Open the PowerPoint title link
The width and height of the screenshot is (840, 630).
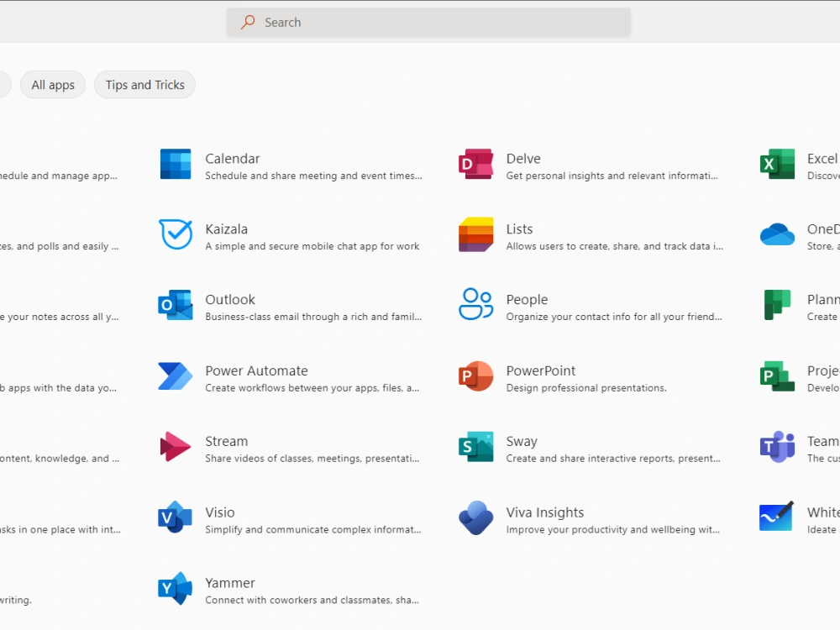coord(541,370)
